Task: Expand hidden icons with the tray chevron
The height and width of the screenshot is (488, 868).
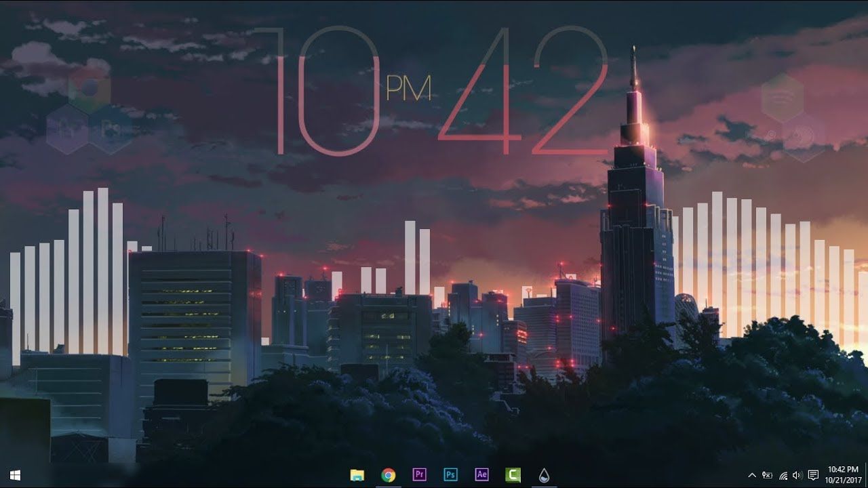Action: (753, 475)
